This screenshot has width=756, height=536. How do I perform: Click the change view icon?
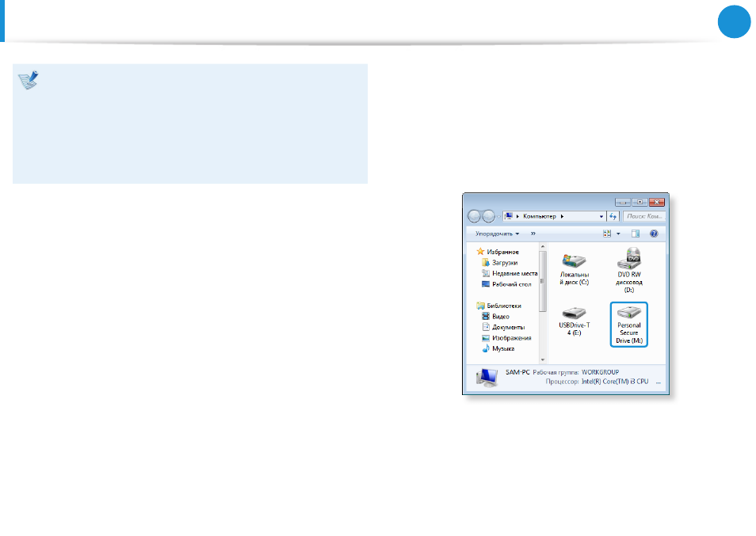[607, 234]
